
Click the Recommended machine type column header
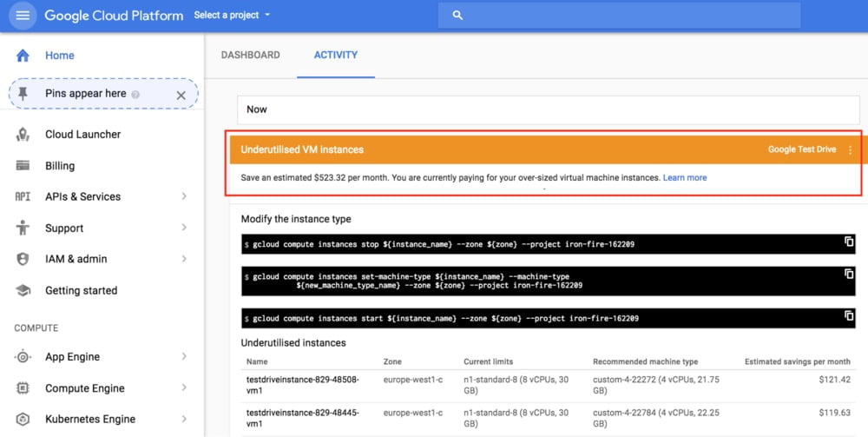tap(646, 361)
